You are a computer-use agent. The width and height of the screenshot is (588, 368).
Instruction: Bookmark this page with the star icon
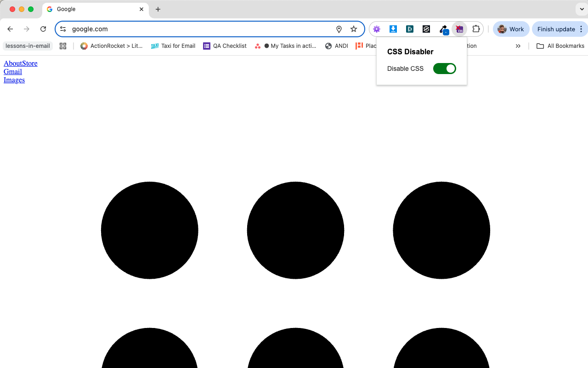pyautogui.click(x=354, y=29)
